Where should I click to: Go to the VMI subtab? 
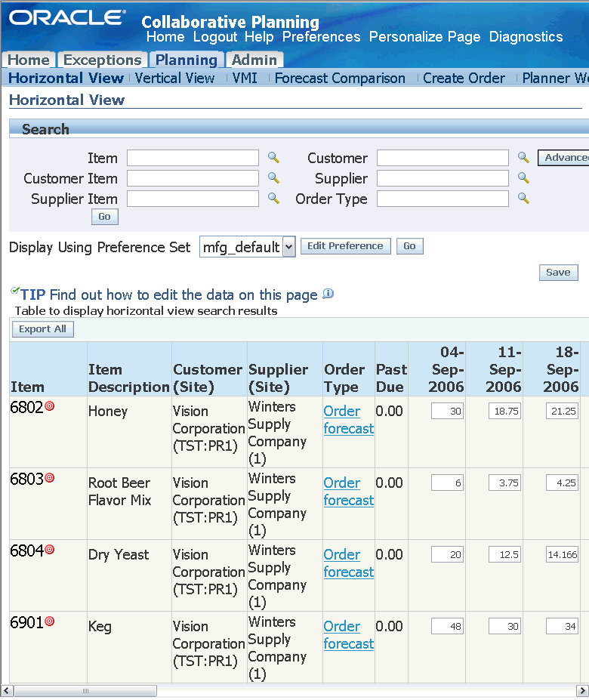click(245, 78)
